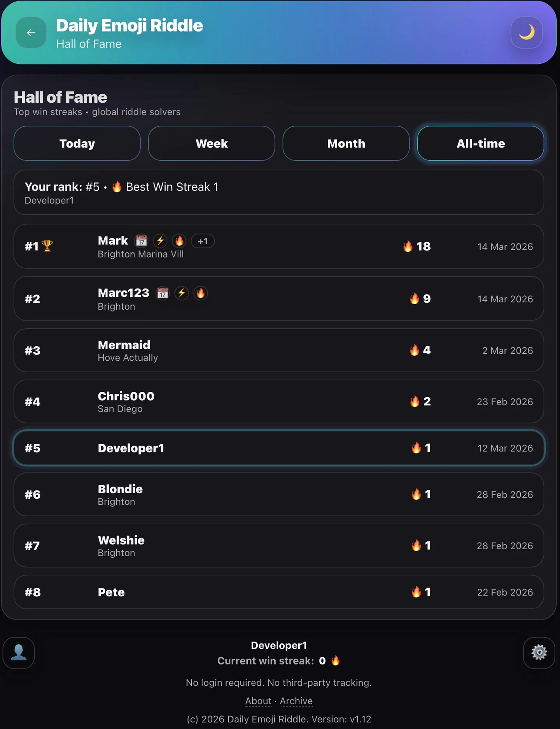Viewport: 560px width, 729px height.
Task: Expand the Developer1 highlighted row
Action: click(x=278, y=448)
